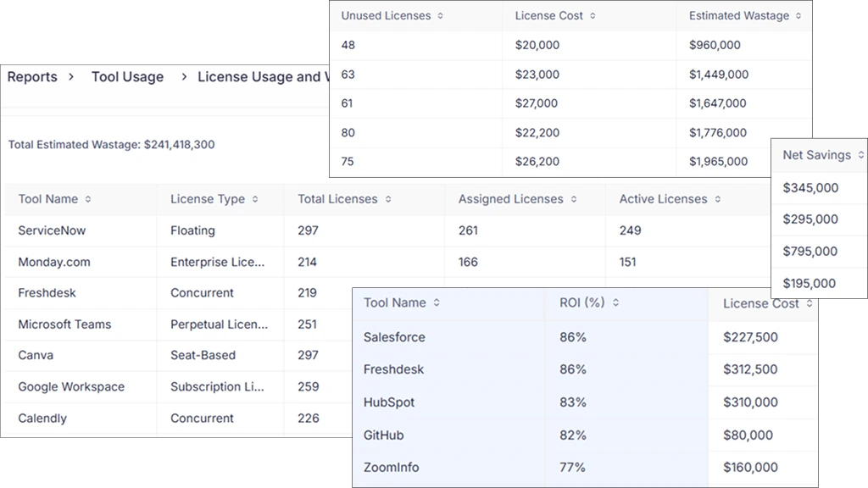Toggle sorting on the Tool Name header
The height and width of the screenshot is (488, 868).
point(51,199)
